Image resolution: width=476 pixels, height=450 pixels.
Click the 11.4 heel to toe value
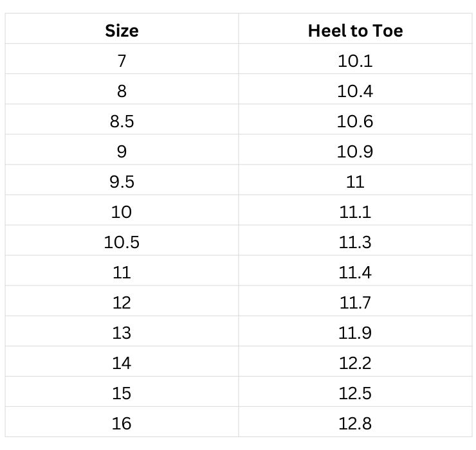355,273
